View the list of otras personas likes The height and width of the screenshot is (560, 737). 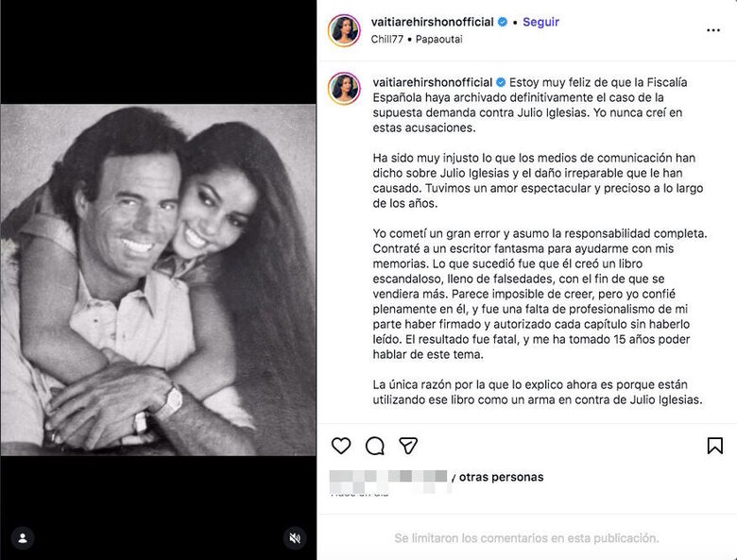pos(502,477)
